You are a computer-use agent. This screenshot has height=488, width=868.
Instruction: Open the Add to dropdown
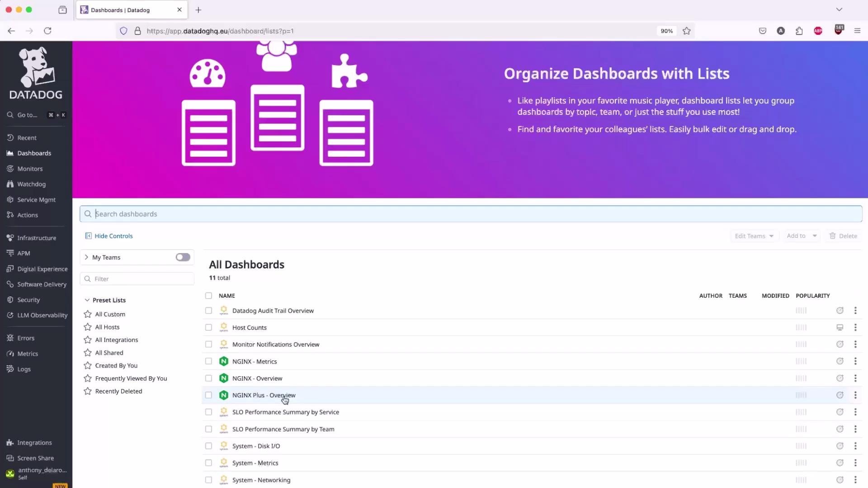pos(801,236)
